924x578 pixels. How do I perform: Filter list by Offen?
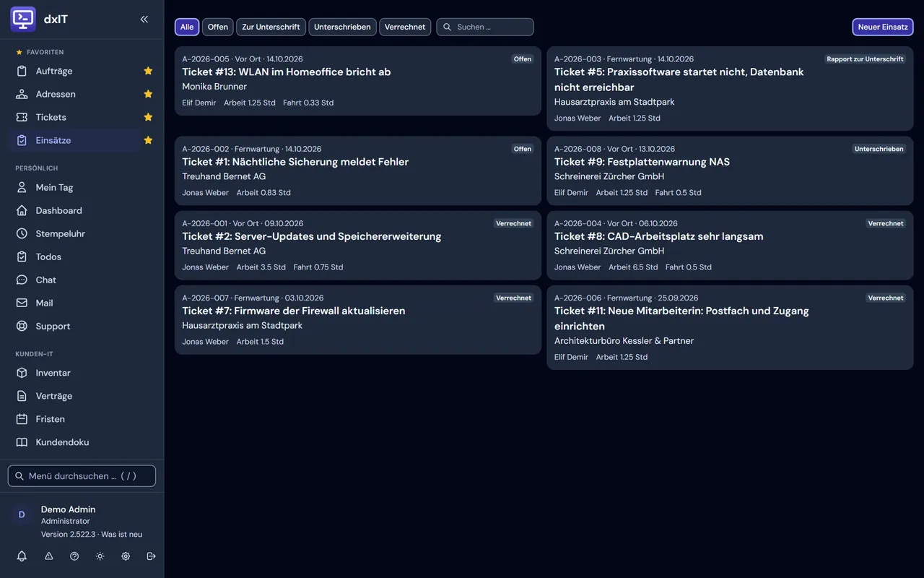click(x=218, y=27)
